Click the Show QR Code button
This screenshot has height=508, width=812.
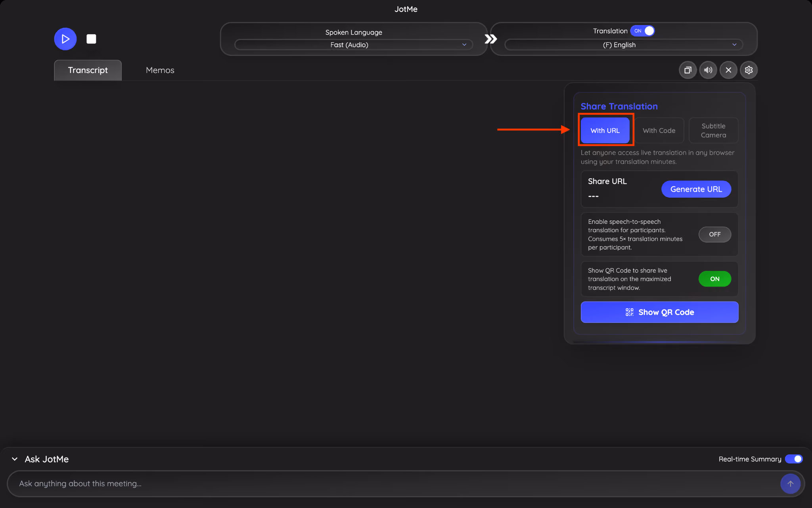coord(659,312)
